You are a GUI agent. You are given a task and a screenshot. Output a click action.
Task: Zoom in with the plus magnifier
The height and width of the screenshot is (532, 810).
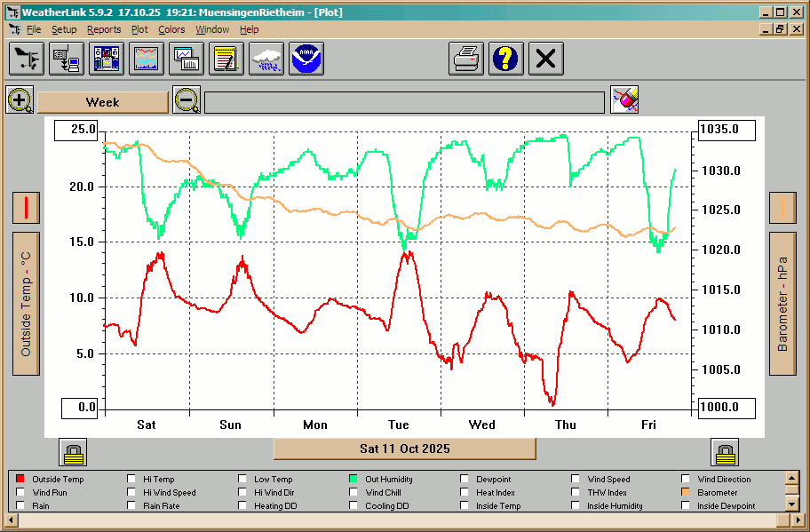[x=20, y=99]
